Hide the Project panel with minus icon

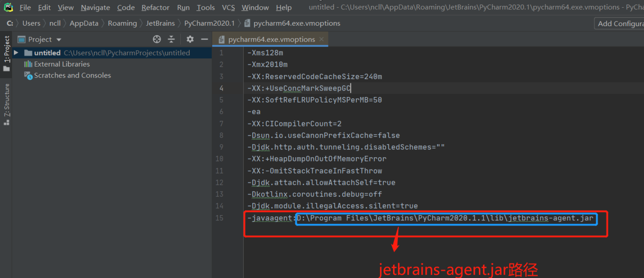[x=204, y=39]
